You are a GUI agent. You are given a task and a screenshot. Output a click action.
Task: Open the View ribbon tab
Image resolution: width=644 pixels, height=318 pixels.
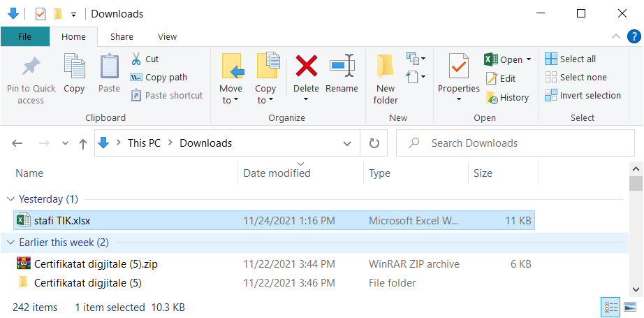tap(167, 36)
